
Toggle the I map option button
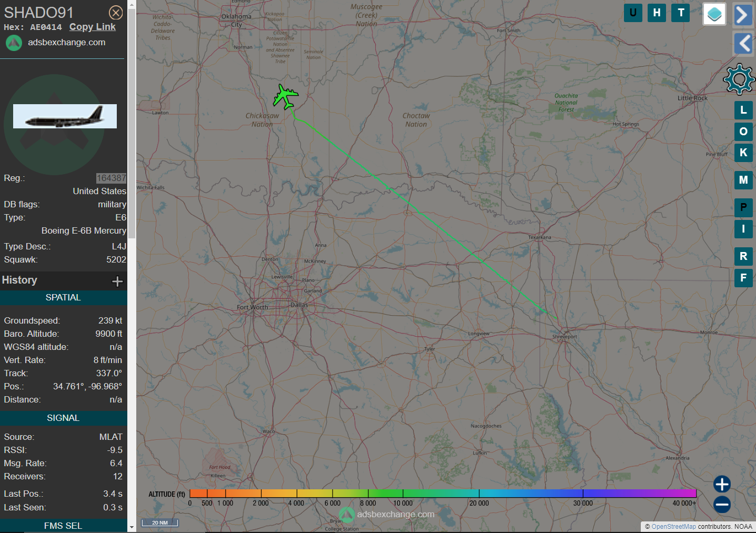click(x=743, y=229)
